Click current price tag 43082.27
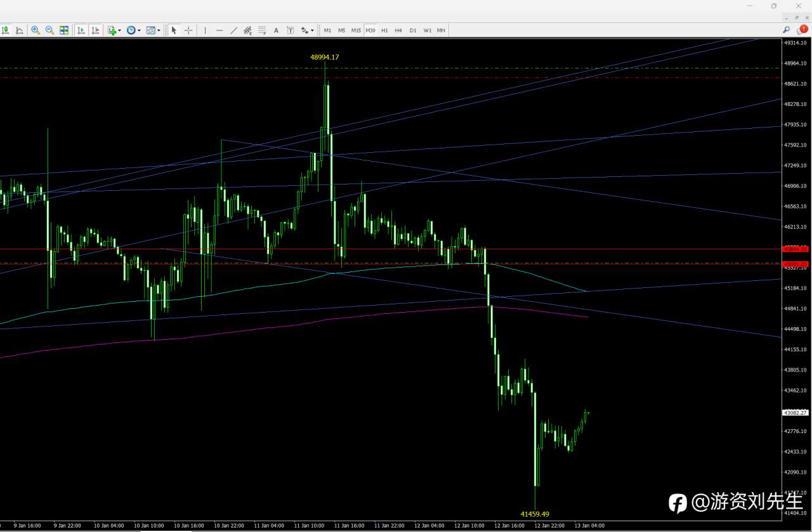The width and height of the screenshot is (812, 532). click(796, 412)
